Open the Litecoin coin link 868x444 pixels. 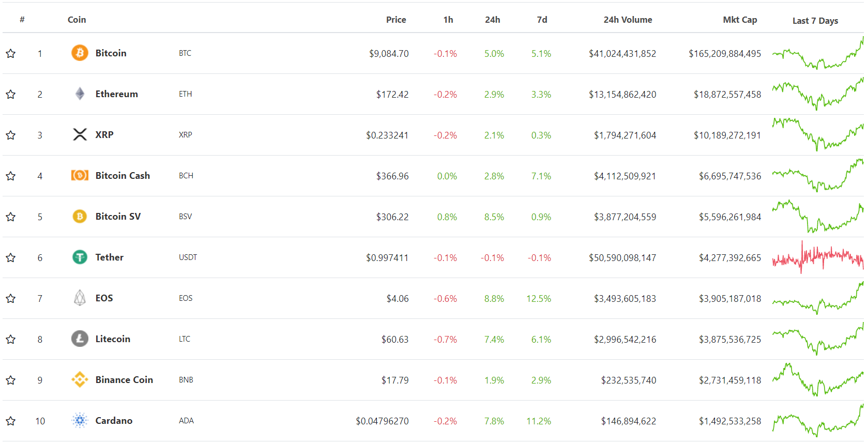pos(113,339)
